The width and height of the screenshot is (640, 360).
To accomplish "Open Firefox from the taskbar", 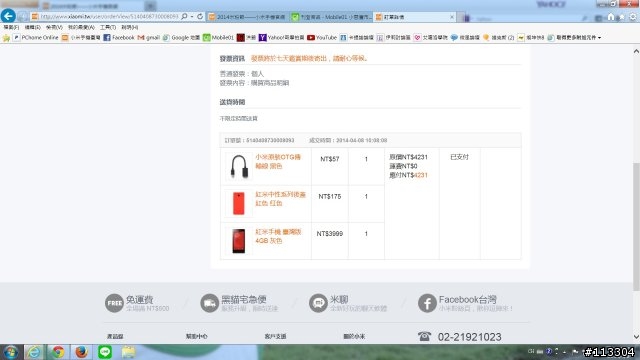I will (x=82, y=352).
